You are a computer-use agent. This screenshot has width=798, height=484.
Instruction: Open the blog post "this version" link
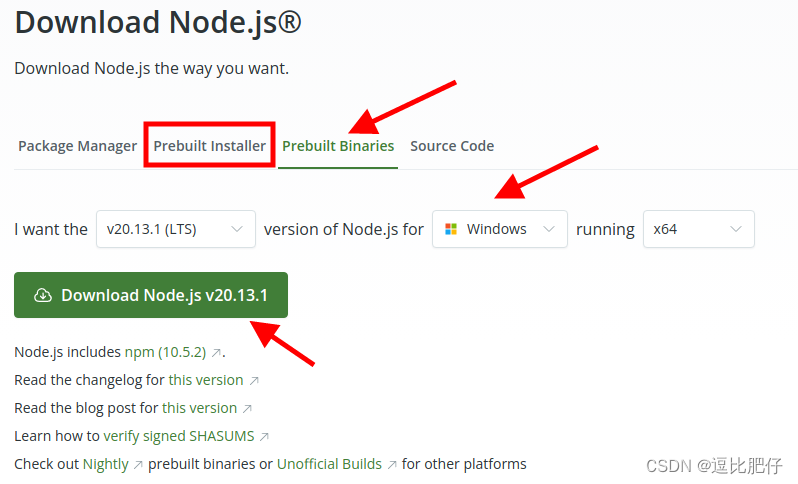(x=200, y=408)
